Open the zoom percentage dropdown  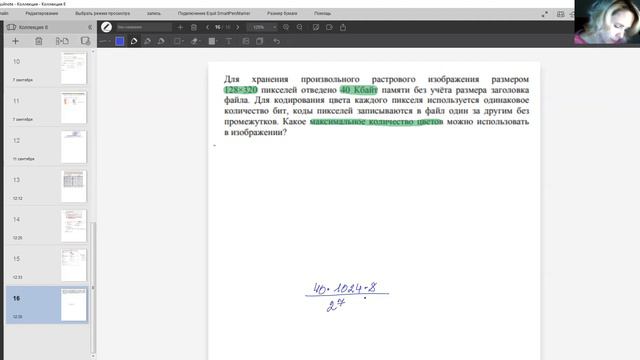click(x=262, y=27)
